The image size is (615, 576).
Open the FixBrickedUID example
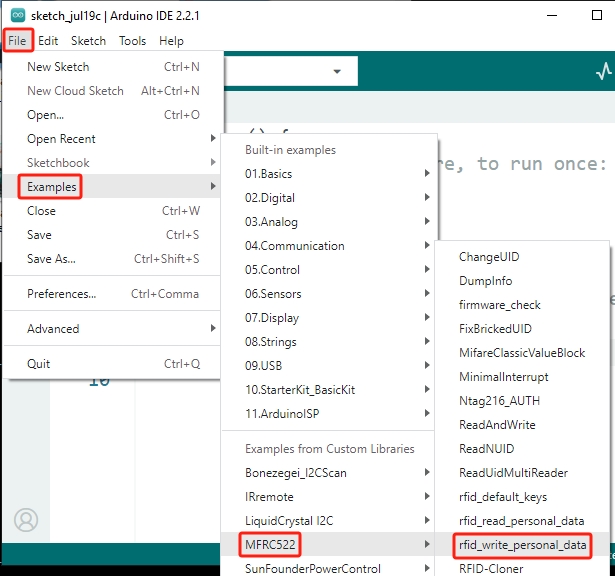522,329
